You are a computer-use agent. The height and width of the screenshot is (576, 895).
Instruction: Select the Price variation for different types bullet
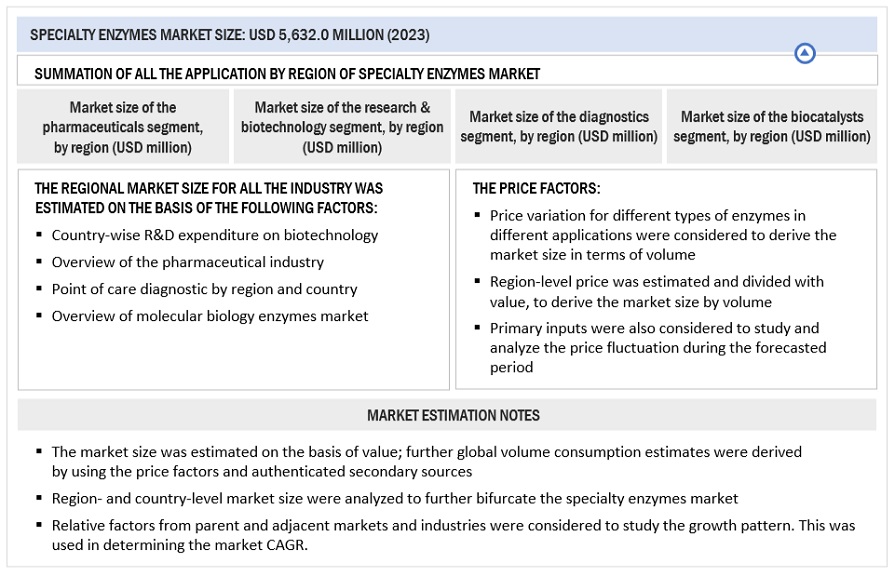tap(662, 235)
